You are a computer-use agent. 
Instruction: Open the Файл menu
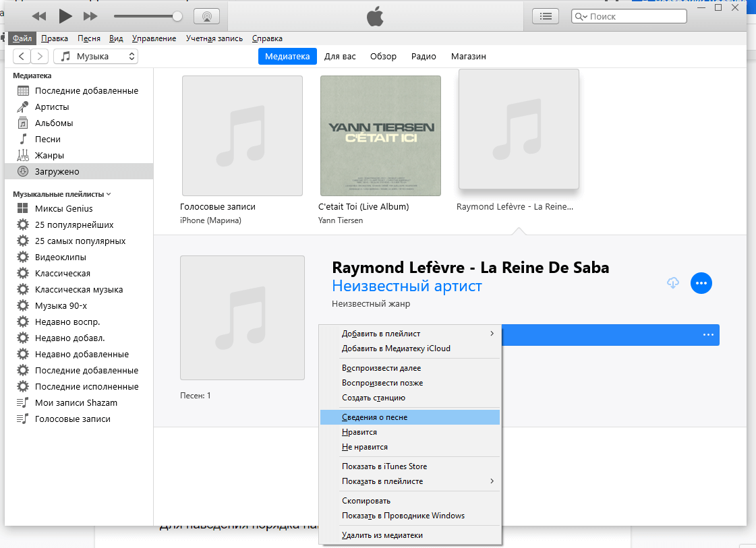coord(22,38)
